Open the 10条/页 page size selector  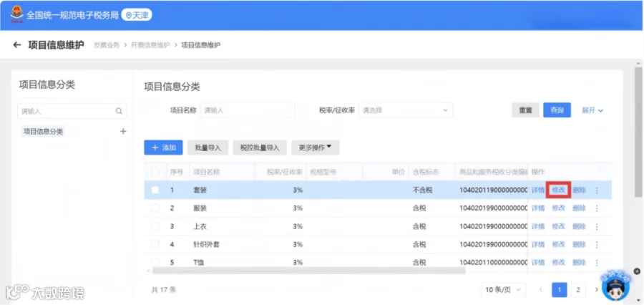[x=503, y=290]
